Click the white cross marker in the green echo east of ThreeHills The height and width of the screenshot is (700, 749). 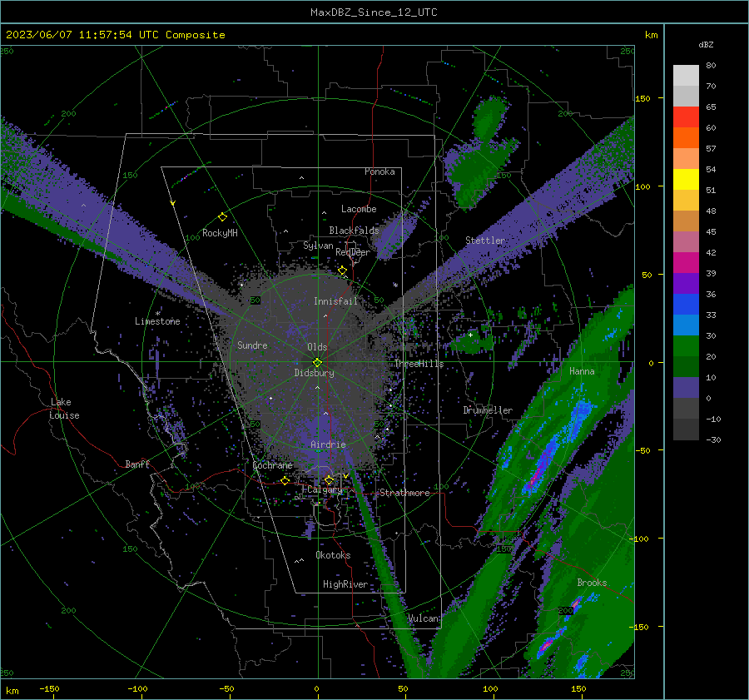click(x=470, y=335)
